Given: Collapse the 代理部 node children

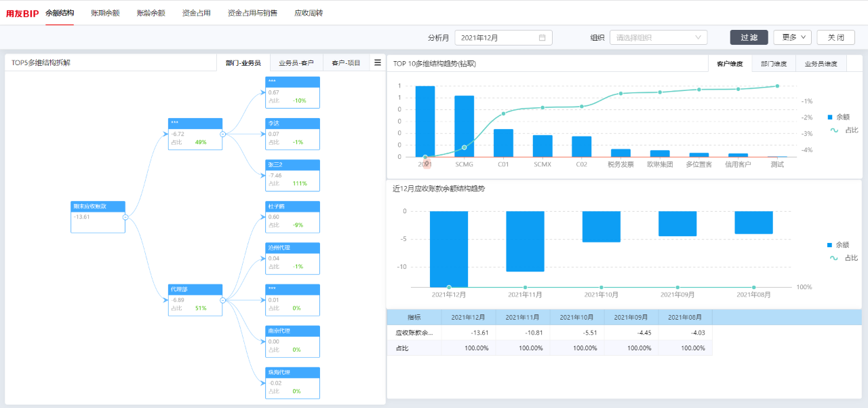Looking at the screenshot, I should coord(222,300).
